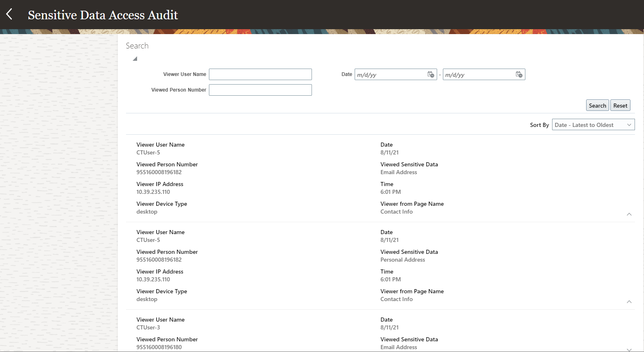
Task: Click the Sensitive Data Access Audit title
Action: [103, 15]
